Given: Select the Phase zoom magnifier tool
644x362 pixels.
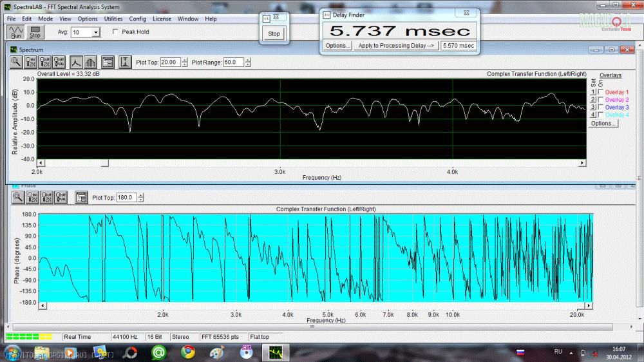Looking at the screenshot, I should (x=17, y=197).
